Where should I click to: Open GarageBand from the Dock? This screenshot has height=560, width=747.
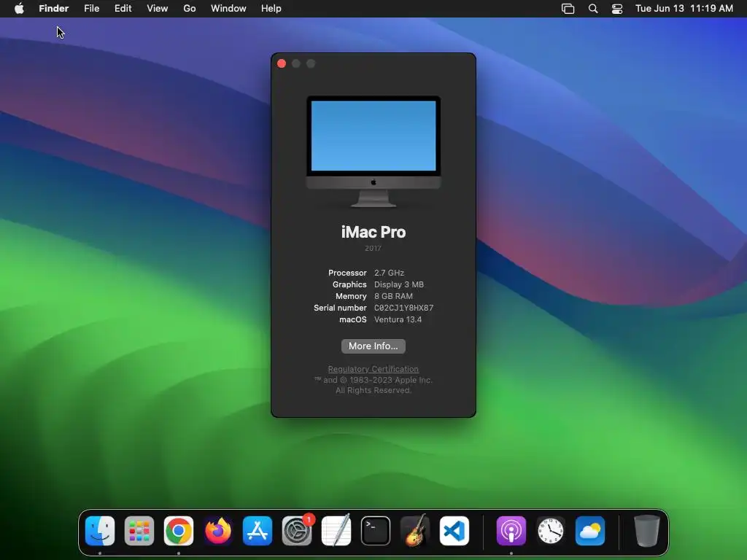[x=415, y=531]
